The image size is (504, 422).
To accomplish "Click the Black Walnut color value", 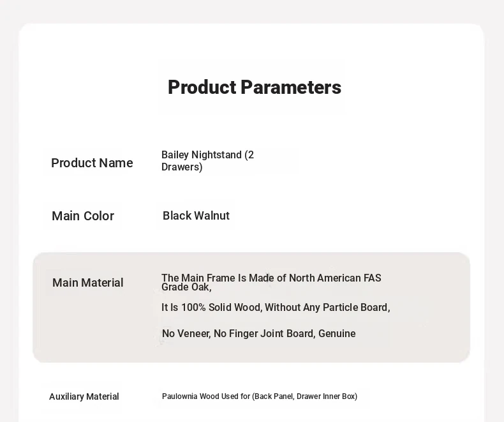I will (x=196, y=216).
